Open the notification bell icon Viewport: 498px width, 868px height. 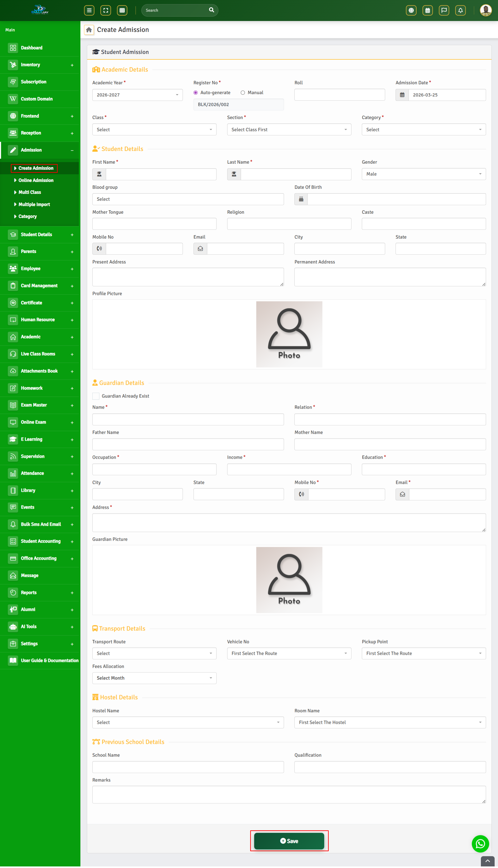460,10
